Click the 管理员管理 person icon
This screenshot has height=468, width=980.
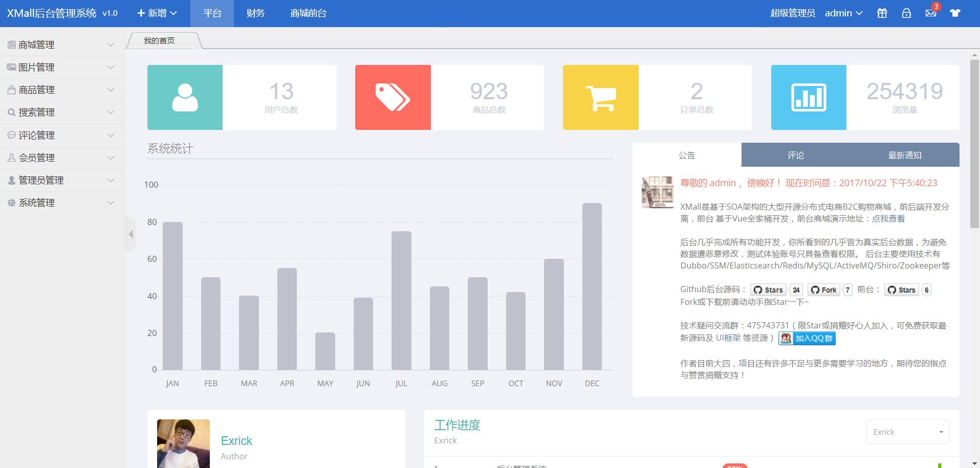[11, 180]
